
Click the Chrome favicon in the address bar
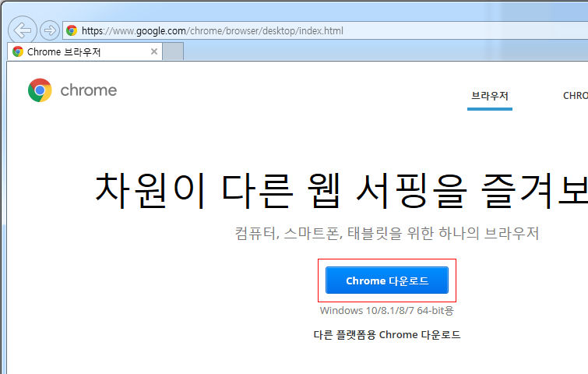point(72,30)
